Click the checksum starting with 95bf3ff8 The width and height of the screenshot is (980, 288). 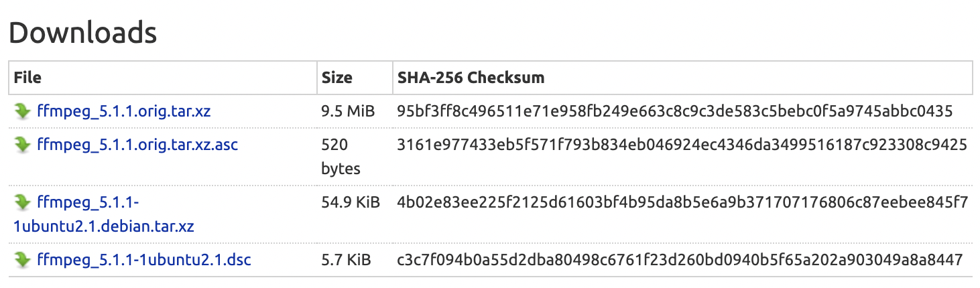tap(674, 111)
